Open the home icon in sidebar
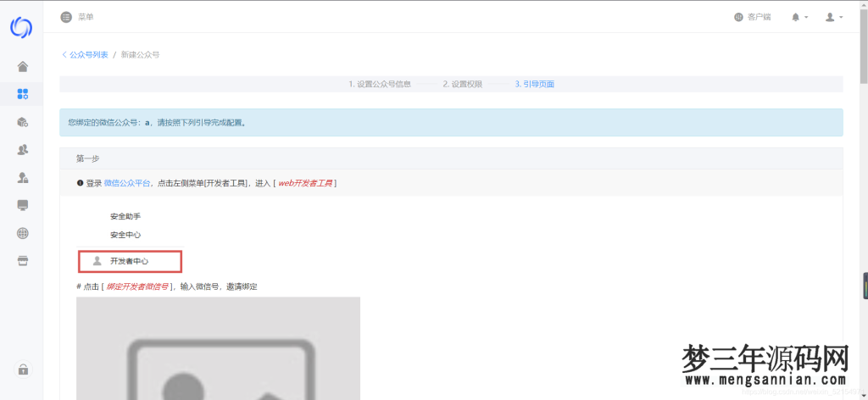This screenshot has width=868, height=400. coord(23,67)
